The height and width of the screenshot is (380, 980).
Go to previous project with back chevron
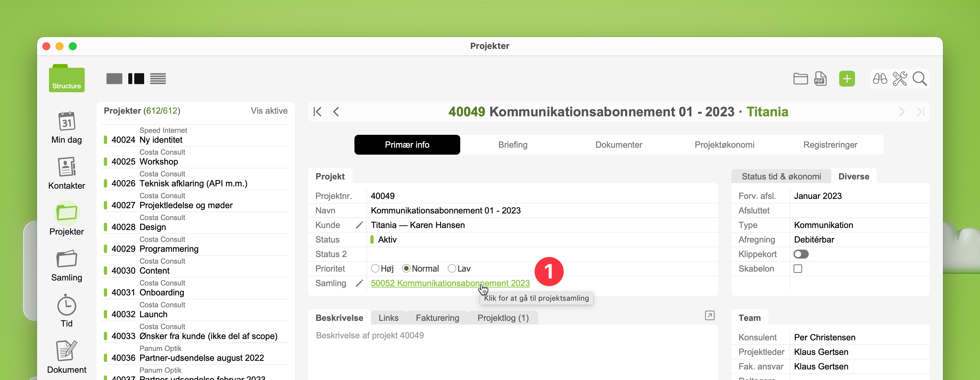[336, 112]
